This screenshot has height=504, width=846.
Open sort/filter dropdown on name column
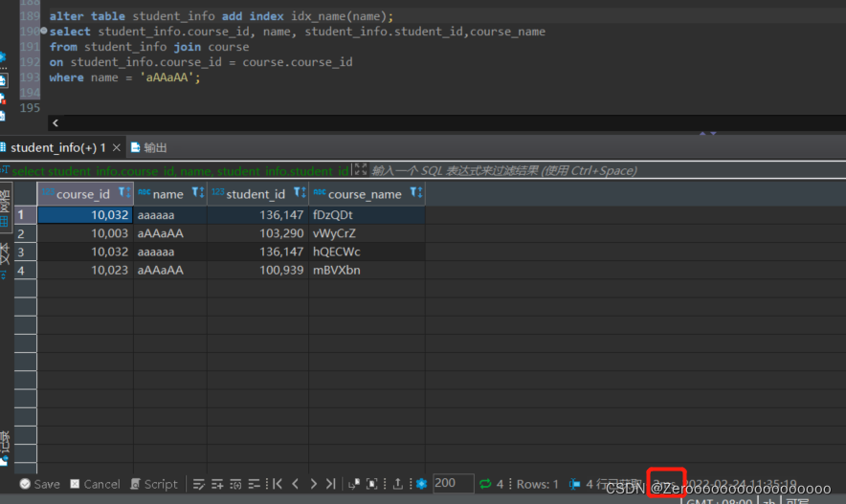pos(197,193)
